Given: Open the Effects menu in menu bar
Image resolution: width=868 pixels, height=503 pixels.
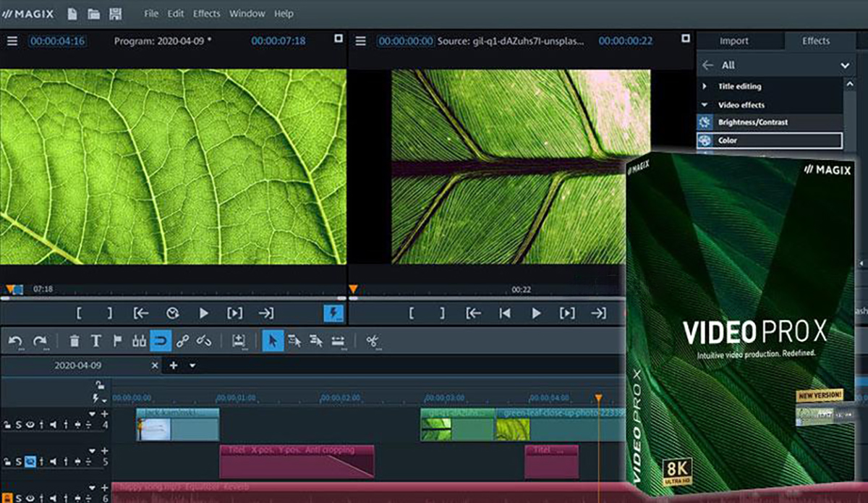Looking at the screenshot, I should pos(206,14).
